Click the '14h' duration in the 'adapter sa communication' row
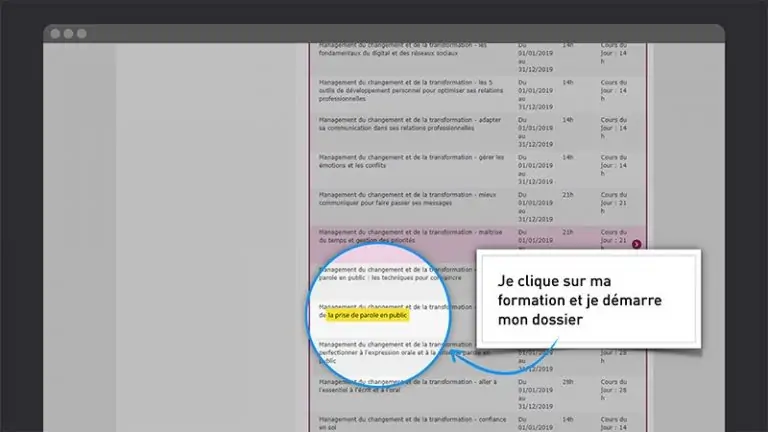The width and height of the screenshot is (768, 432). (568, 120)
